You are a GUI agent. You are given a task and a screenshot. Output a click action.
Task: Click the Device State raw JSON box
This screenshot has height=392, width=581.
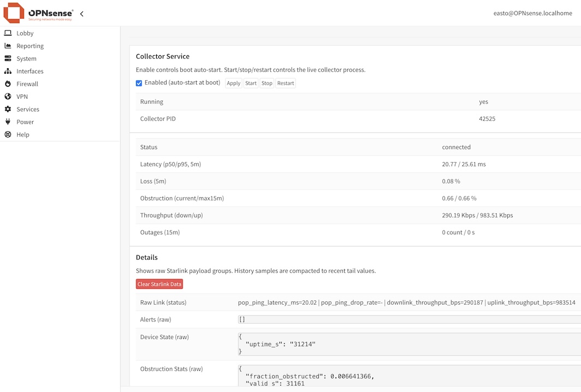click(x=410, y=344)
